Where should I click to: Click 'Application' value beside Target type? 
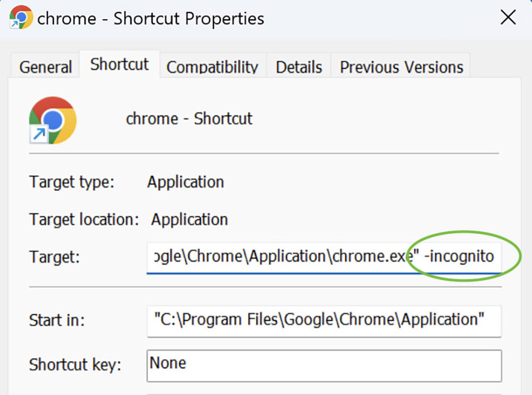pyautogui.click(x=186, y=182)
